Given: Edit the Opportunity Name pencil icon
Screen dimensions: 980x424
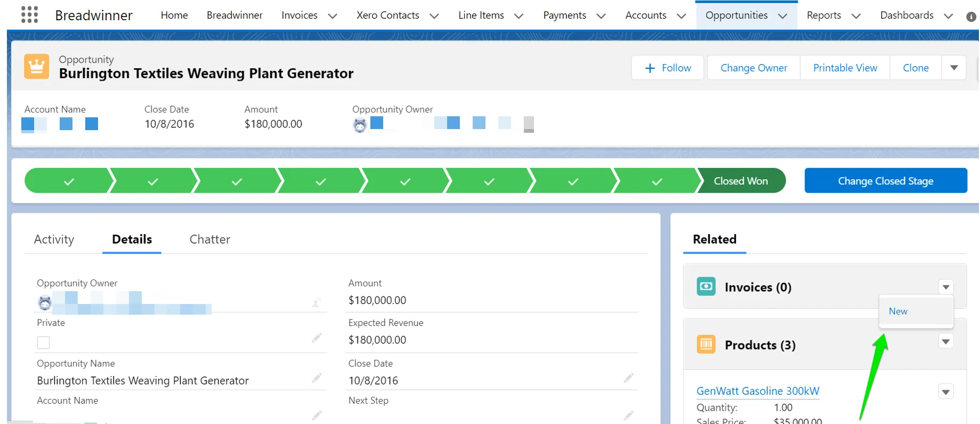Looking at the screenshot, I should point(317,378).
